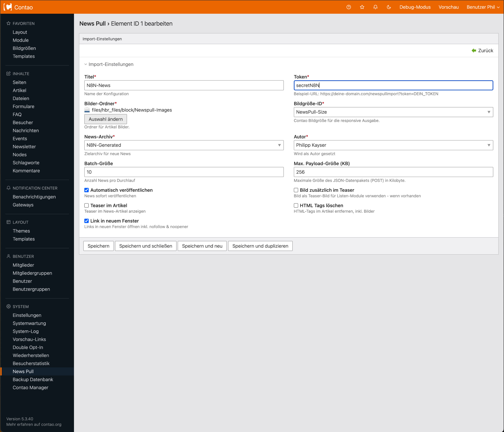Open the notifications bell icon
Screen dimensions: 504x432
pyautogui.click(x=375, y=7)
